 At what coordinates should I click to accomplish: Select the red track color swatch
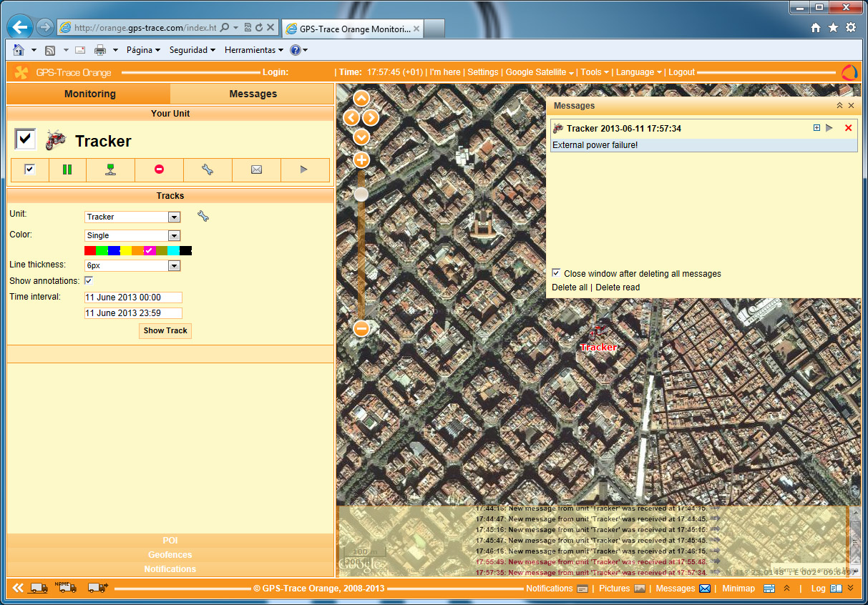(x=90, y=250)
